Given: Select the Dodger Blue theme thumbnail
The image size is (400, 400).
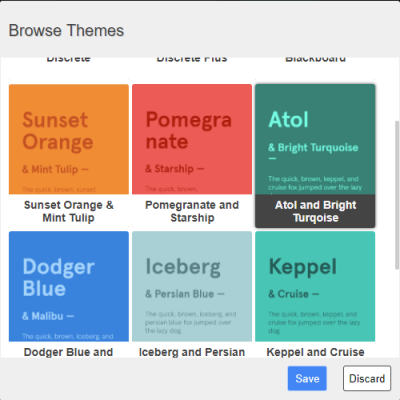Looking at the screenshot, I should [69, 286].
